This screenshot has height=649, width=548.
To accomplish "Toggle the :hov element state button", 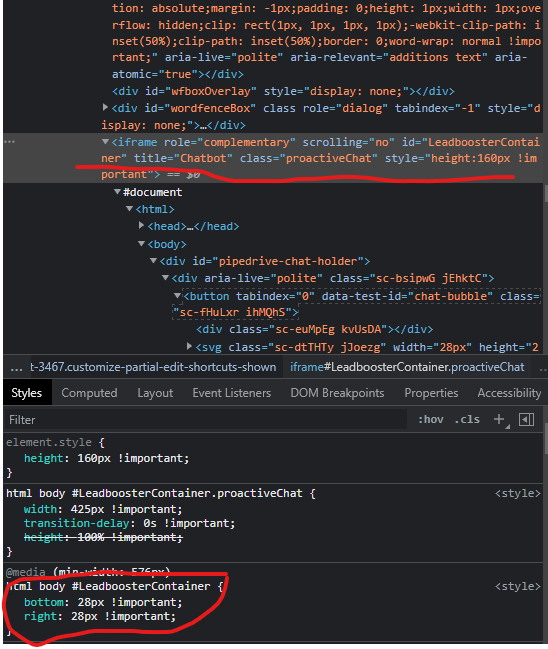I will (431, 419).
